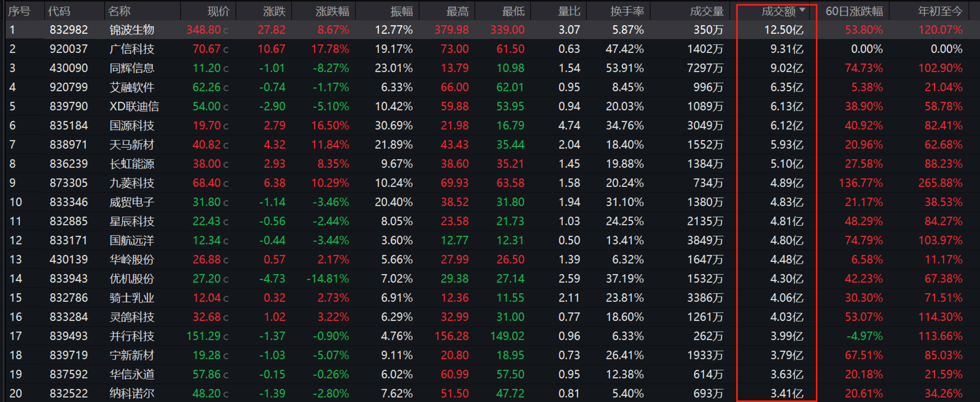This screenshot has width=980, height=402.
Task: Click the 名称 column header
Action: click(x=119, y=11)
